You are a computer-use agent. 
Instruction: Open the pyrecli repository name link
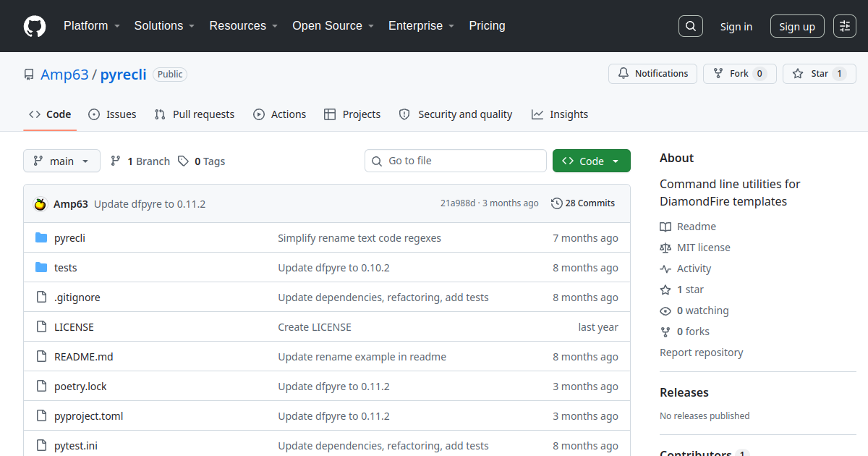123,75
